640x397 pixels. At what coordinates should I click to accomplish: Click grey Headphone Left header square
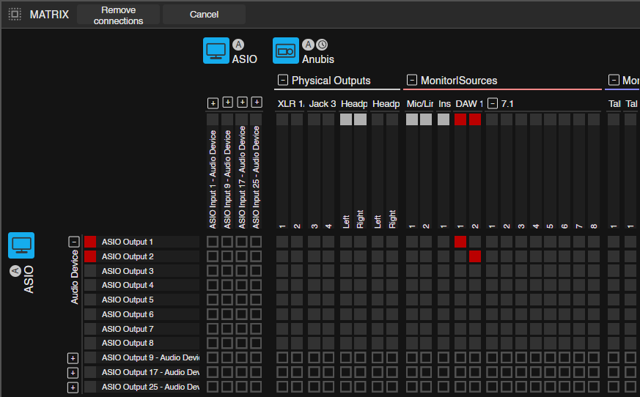346,119
